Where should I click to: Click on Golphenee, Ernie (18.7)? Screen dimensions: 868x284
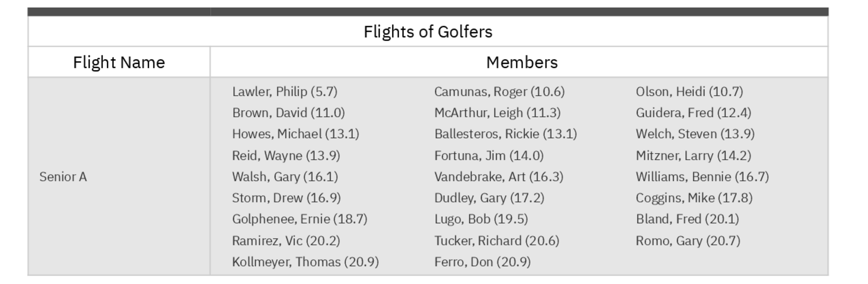299,219
